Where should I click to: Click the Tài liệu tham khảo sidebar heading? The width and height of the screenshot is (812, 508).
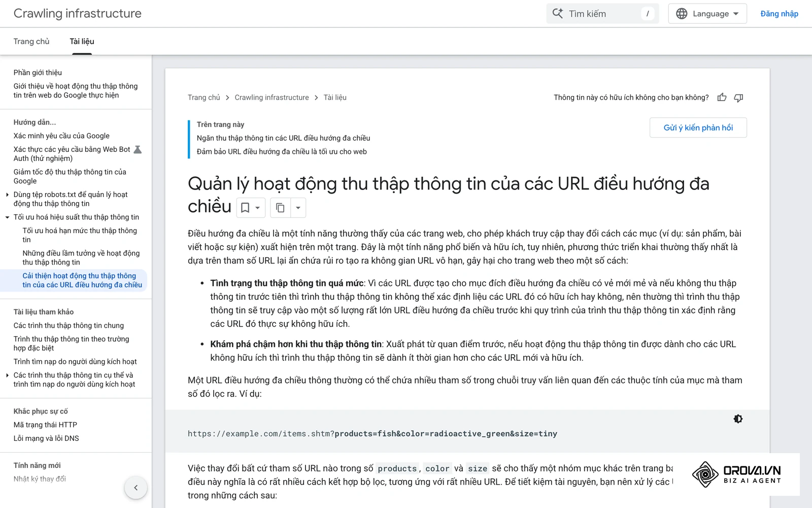tap(44, 312)
